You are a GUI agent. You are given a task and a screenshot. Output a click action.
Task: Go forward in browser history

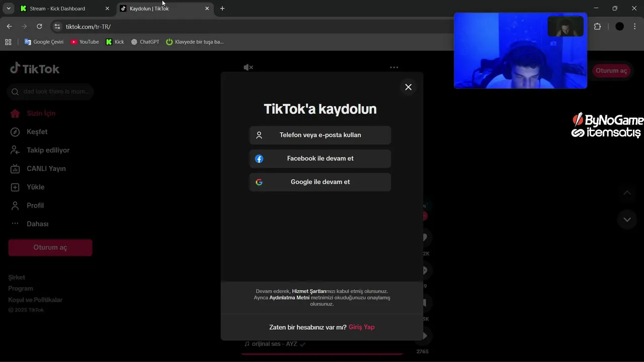tap(24, 27)
